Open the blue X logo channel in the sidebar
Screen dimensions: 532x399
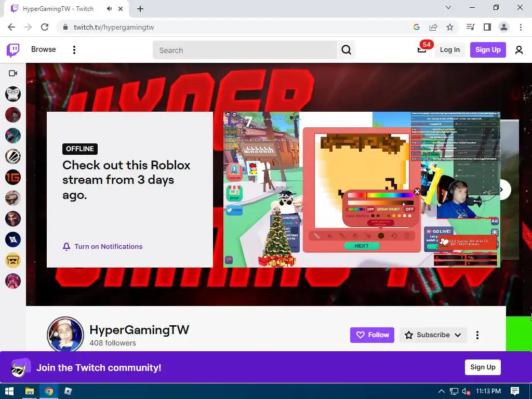(x=13, y=240)
